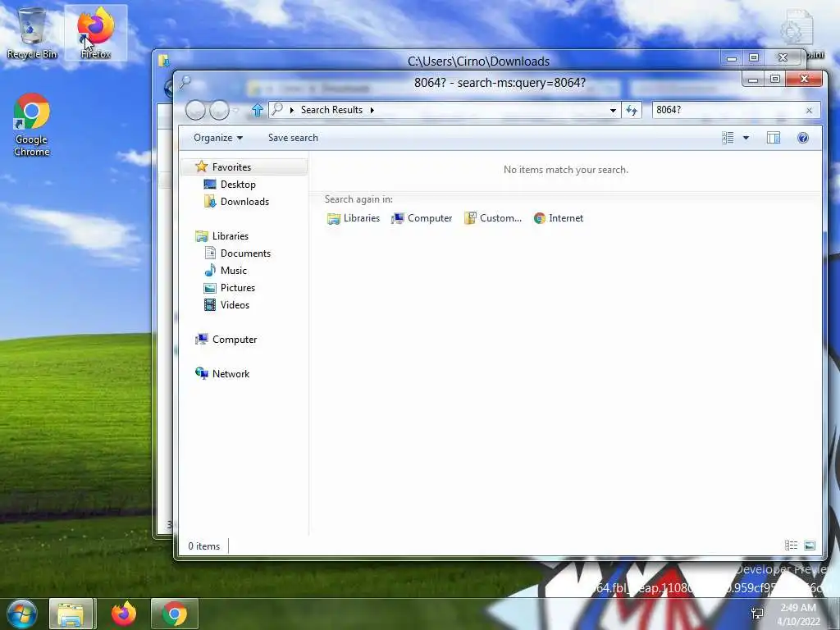
Task: Click the network icon in system tray
Action: (x=757, y=614)
